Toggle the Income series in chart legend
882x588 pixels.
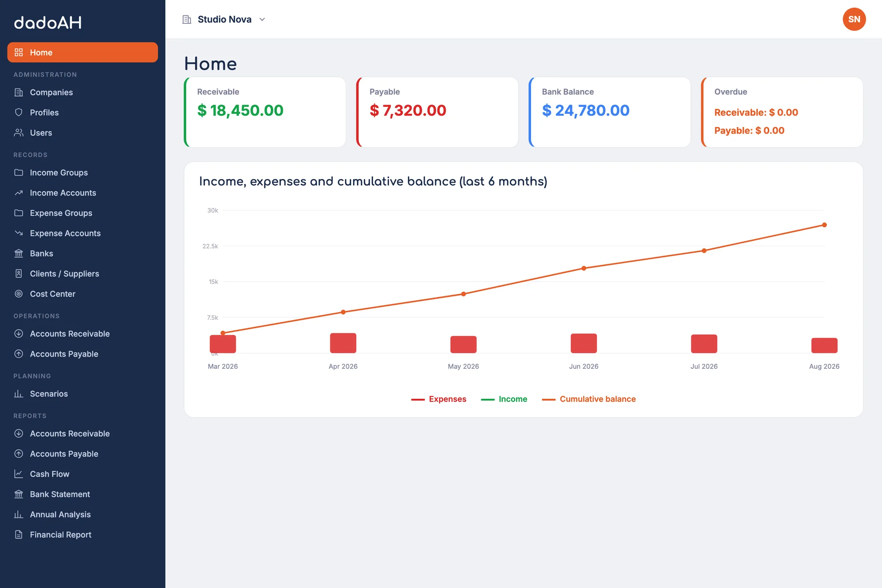pyautogui.click(x=504, y=399)
